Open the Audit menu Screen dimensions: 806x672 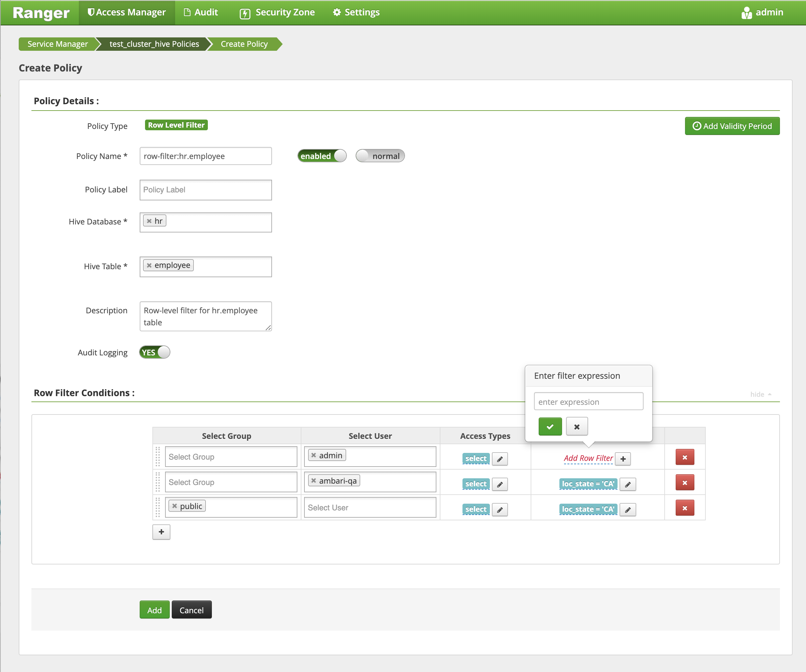(201, 12)
